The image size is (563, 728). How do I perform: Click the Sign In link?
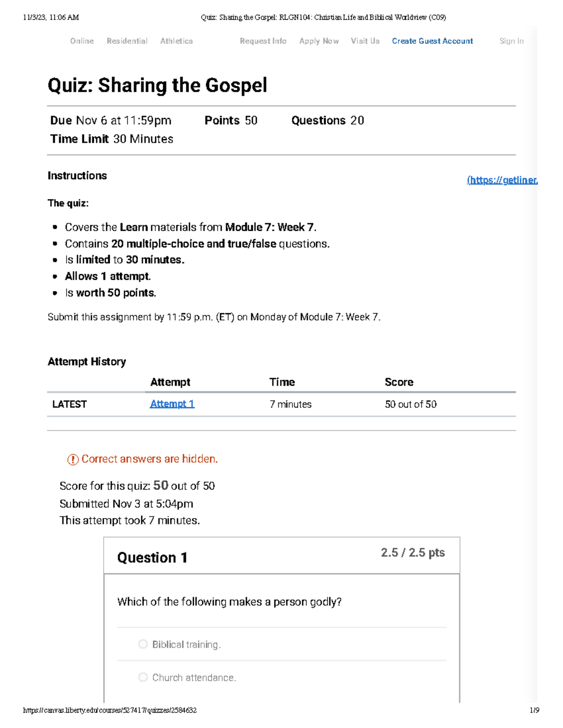[x=511, y=41]
